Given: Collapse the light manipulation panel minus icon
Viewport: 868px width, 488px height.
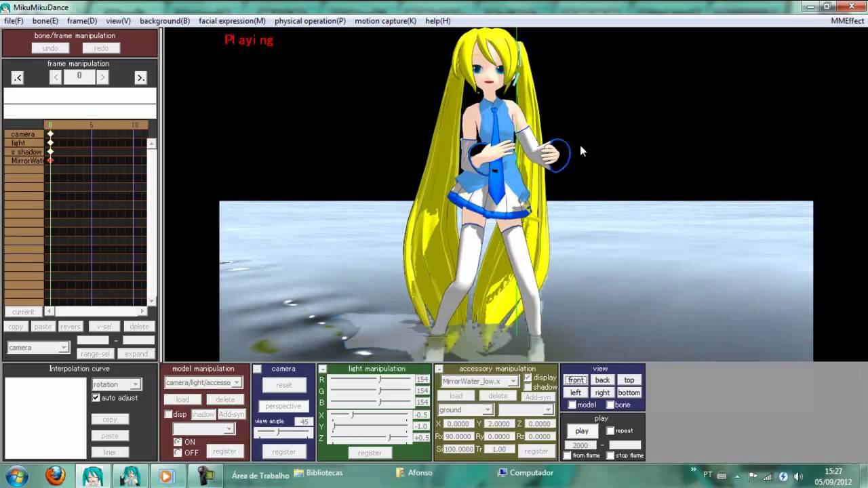Looking at the screenshot, I should (x=322, y=369).
